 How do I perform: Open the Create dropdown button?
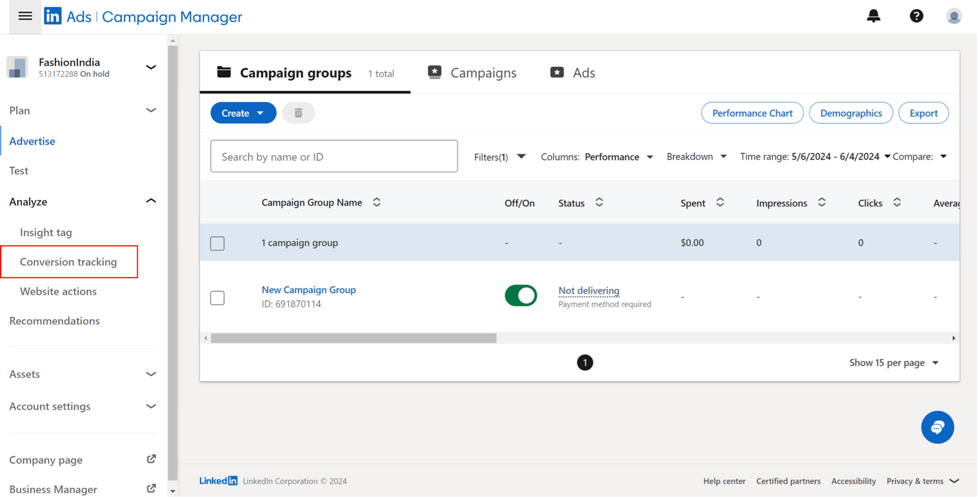pyautogui.click(x=243, y=113)
